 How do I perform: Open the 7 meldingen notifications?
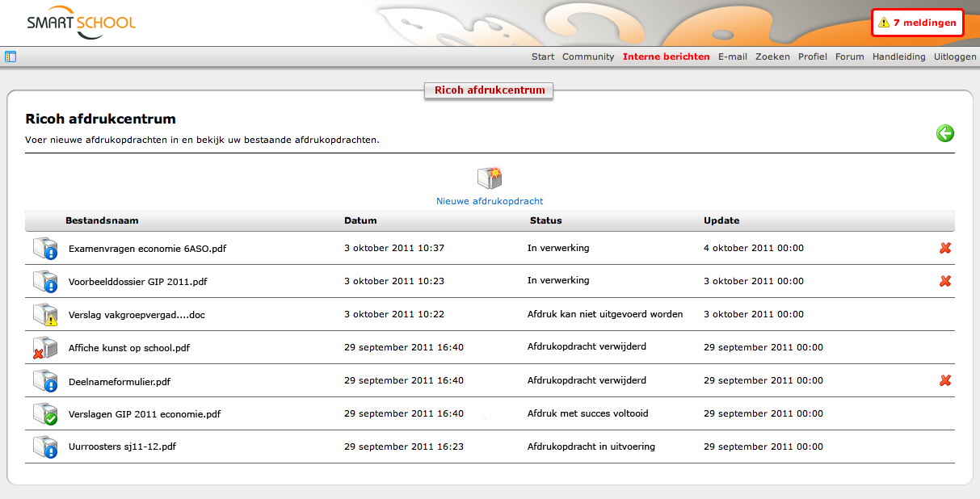coord(917,23)
